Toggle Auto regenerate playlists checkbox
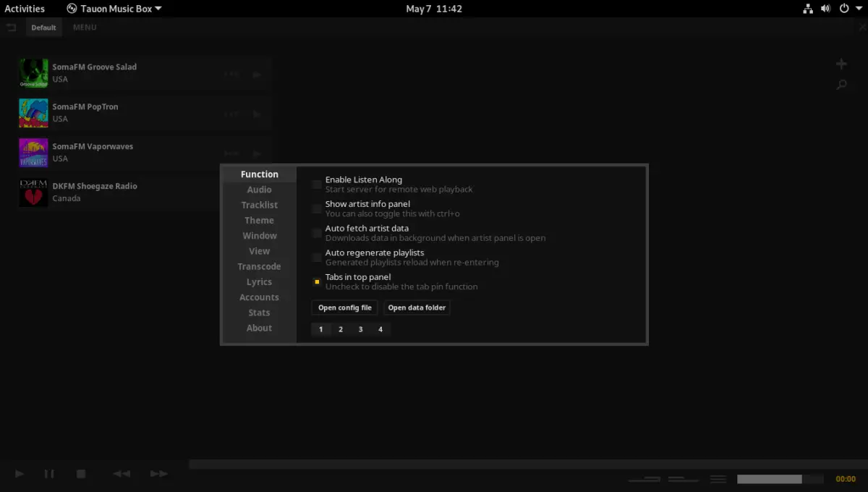 [317, 258]
